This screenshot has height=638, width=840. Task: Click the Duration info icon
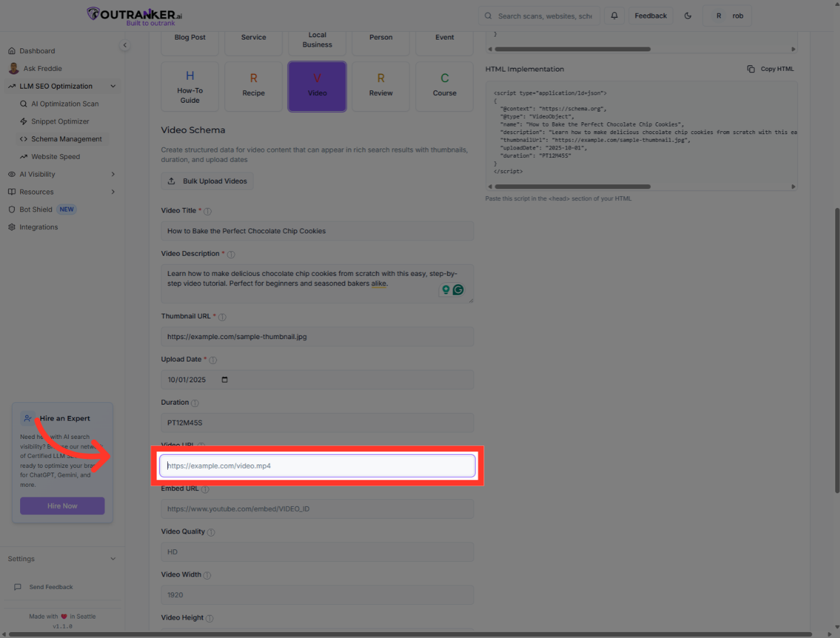194,403
